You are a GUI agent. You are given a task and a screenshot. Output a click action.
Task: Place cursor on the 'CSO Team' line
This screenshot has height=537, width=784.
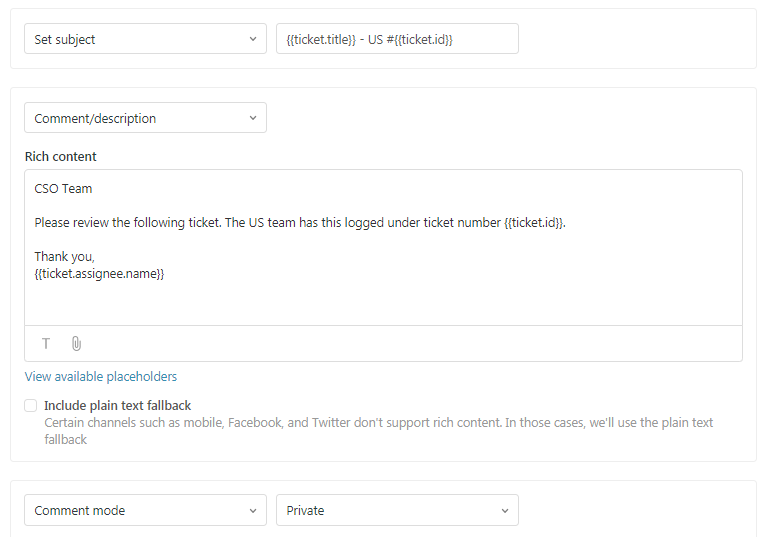tap(63, 189)
